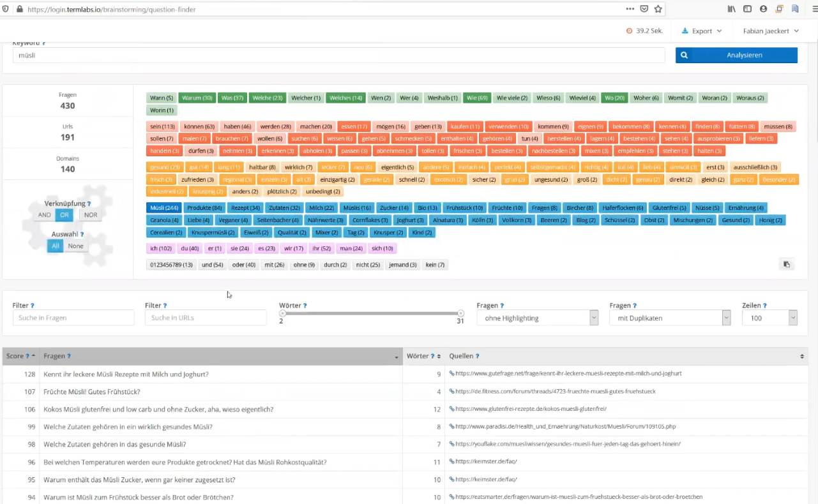
Task: Click the help icon next to the Fragen column header
Action: point(69,356)
